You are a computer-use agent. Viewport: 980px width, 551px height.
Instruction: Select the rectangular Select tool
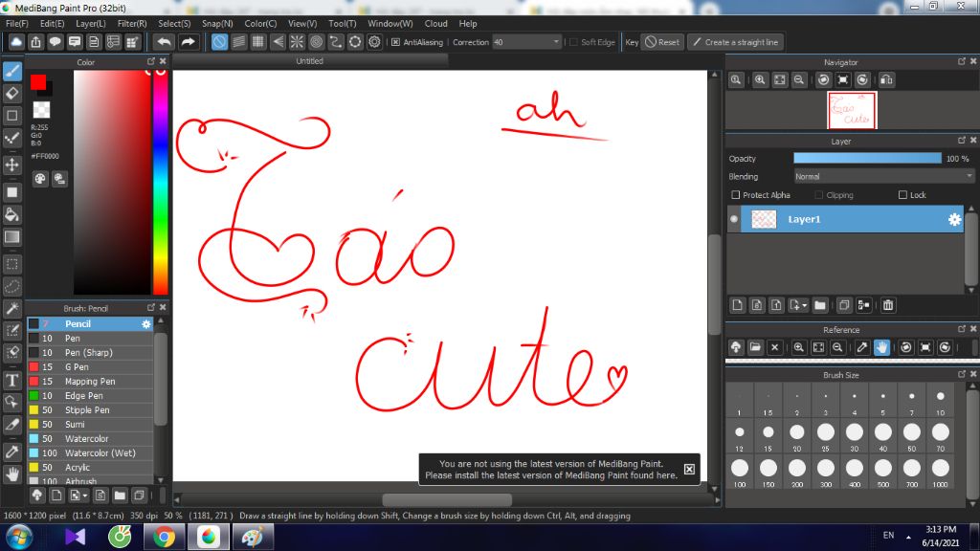click(x=12, y=264)
